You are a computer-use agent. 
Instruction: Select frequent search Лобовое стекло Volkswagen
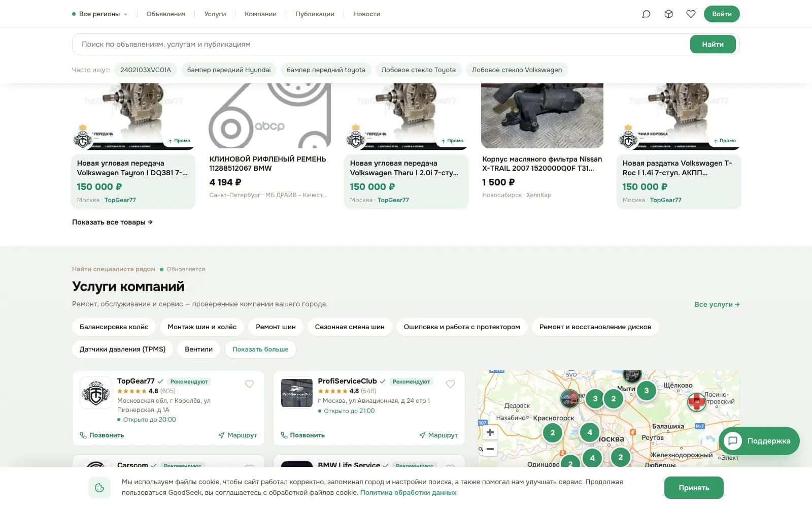pyautogui.click(x=517, y=70)
